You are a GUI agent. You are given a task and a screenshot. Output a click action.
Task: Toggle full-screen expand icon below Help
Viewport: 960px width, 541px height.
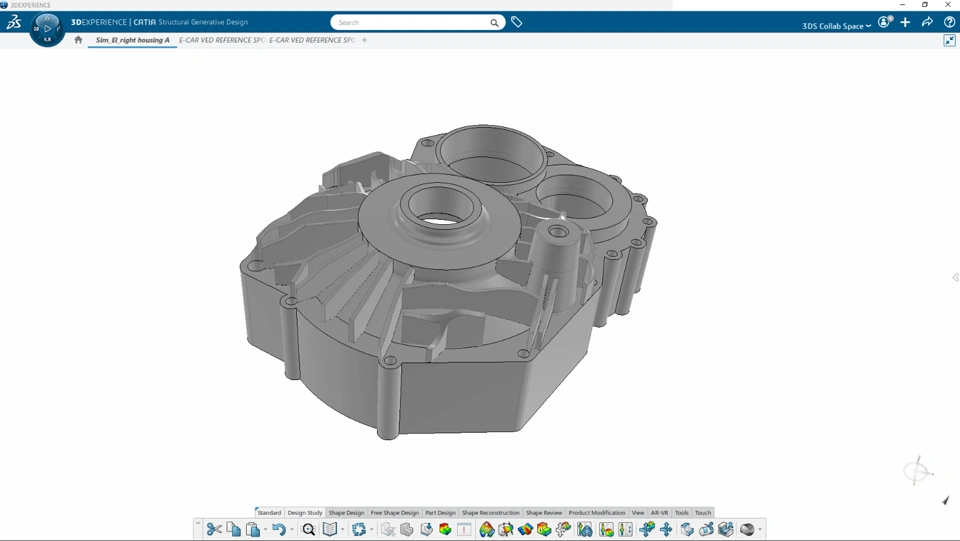click(x=950, y=40)
